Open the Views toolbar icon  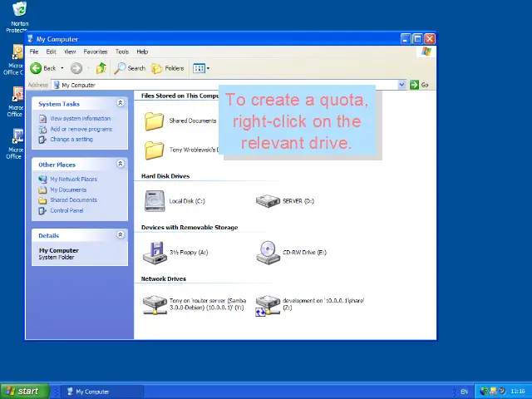point(199,68)
